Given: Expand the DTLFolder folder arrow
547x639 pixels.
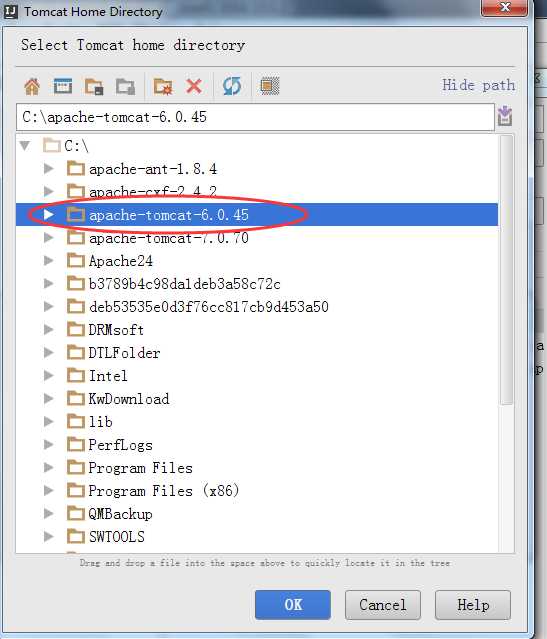Looking at the screenshot, I should point(49,352).
